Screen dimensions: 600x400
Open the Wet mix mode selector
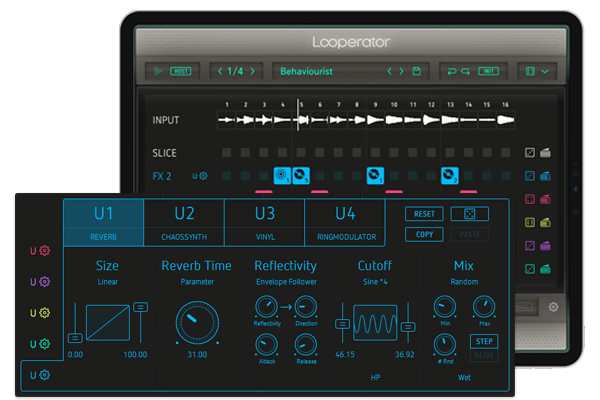click(464, 377)
